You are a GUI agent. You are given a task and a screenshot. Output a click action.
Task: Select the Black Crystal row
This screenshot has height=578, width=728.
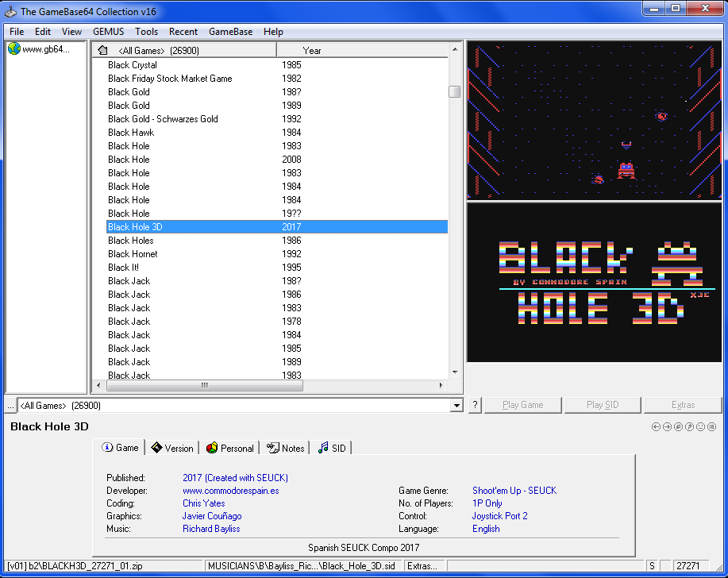277,65
